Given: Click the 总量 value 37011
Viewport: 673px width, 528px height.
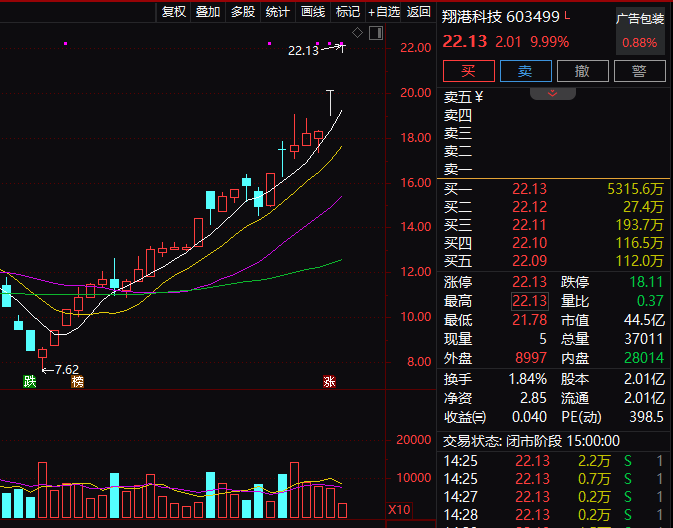Looking at the screenshot, I should (x=644, y=339).
